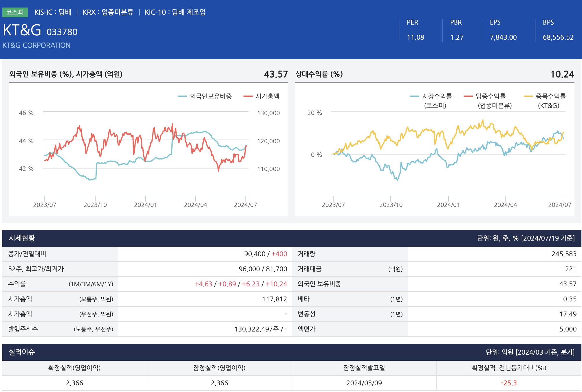This screenshot has width=582, height=392.
Task: Click the green 코스피 market badge
Action: point(15,12)
